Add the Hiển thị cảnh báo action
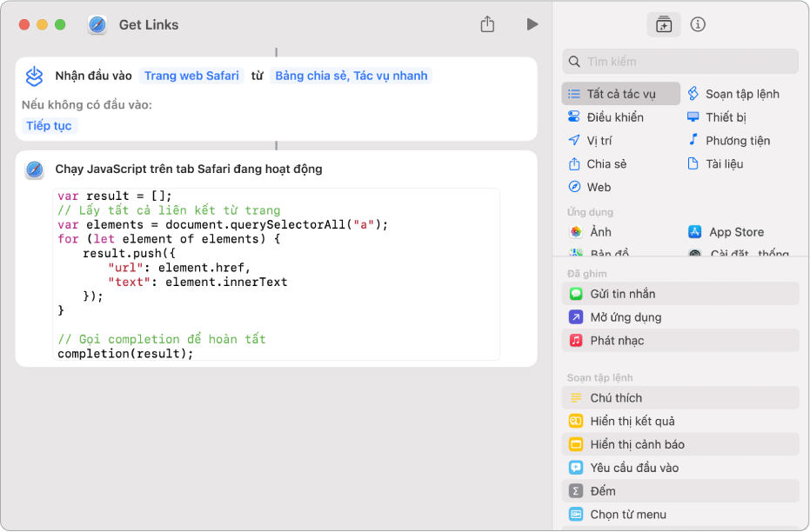This screenshot has height=532, width=810. point(680,444)
